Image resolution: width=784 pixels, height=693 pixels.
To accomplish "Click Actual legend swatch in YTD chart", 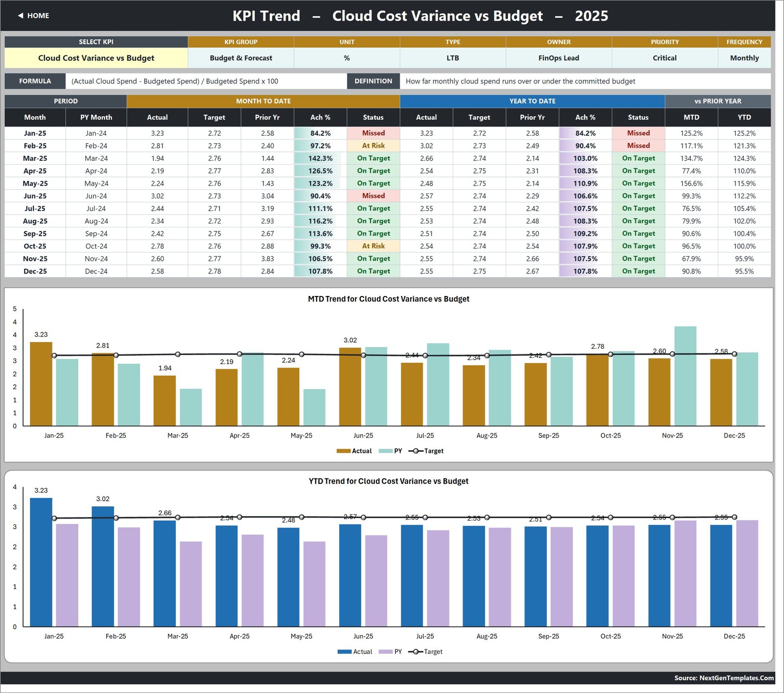I will pyautogui.click(x=344, y=652).
